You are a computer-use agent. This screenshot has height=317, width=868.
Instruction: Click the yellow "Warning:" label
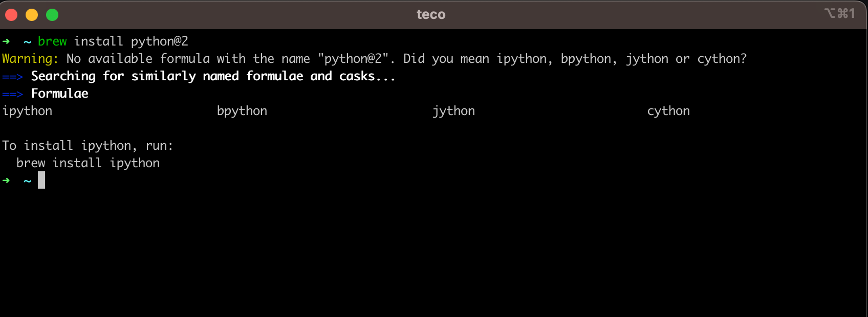coord(30,59)
